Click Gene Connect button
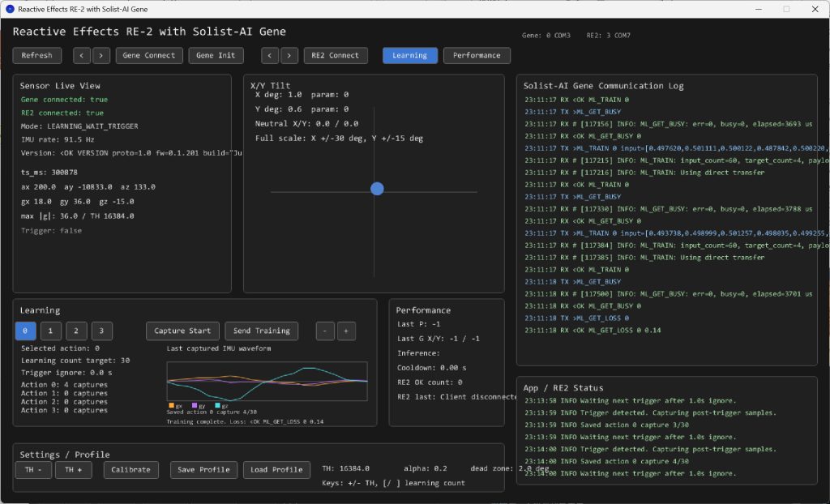The height and width of the screenshot is (504, 830). pos(149,56)
